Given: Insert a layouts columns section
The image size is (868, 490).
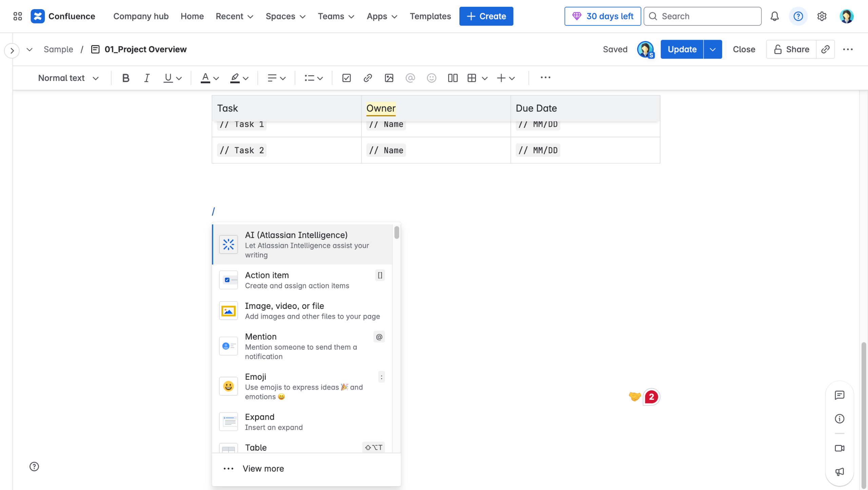Looking at the screenshot, I should coord(453,78).
